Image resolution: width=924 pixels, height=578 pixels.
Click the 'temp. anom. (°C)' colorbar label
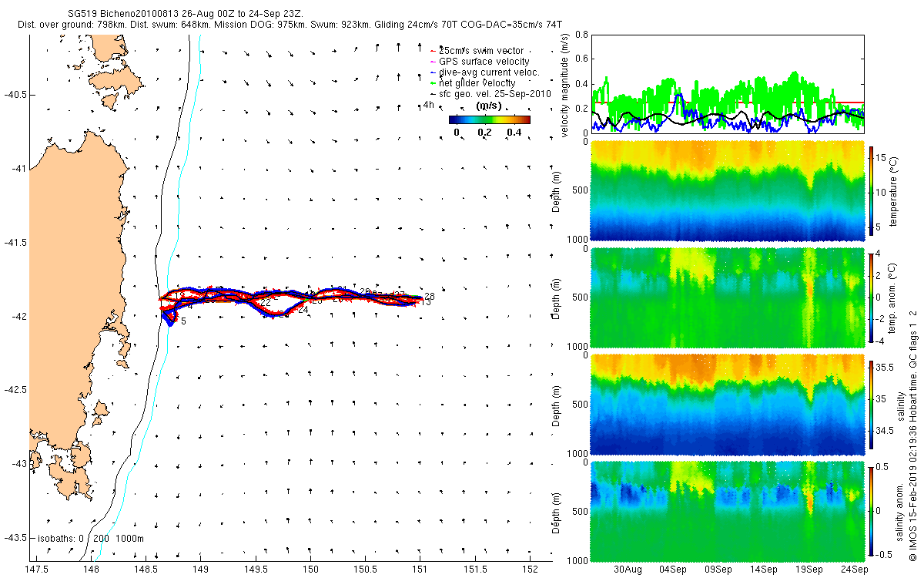click(x=894, y=297)
